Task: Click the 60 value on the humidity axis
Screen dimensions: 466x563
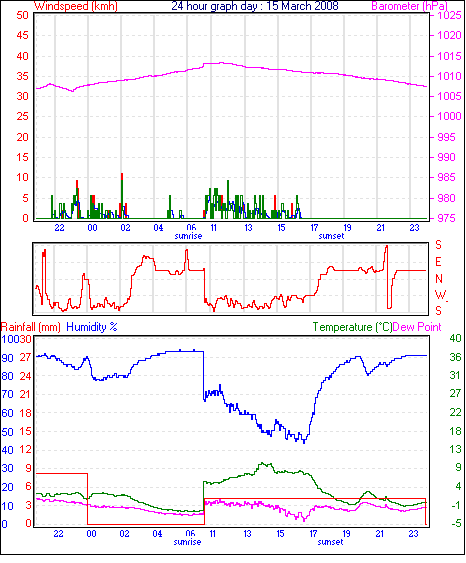Action: (7, 413)
